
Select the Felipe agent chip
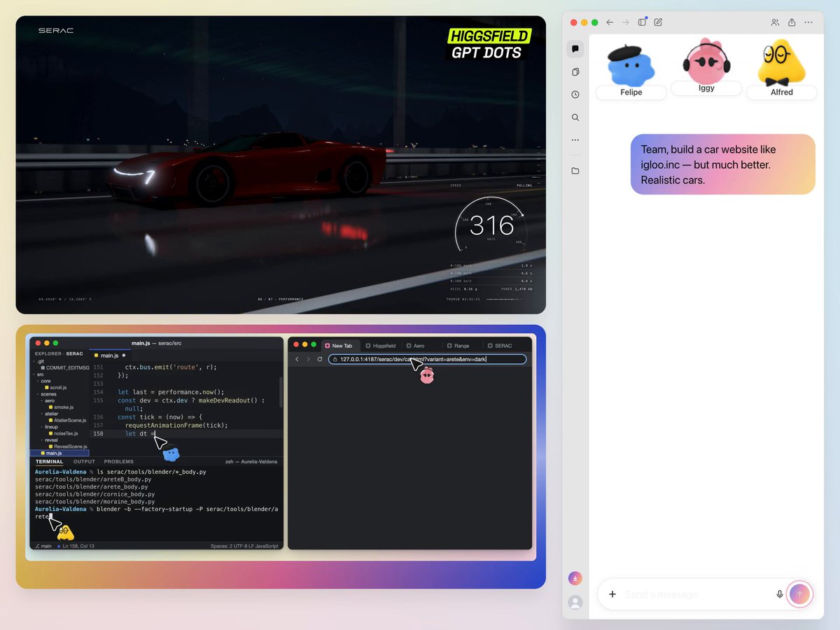(x=631, y=92)
